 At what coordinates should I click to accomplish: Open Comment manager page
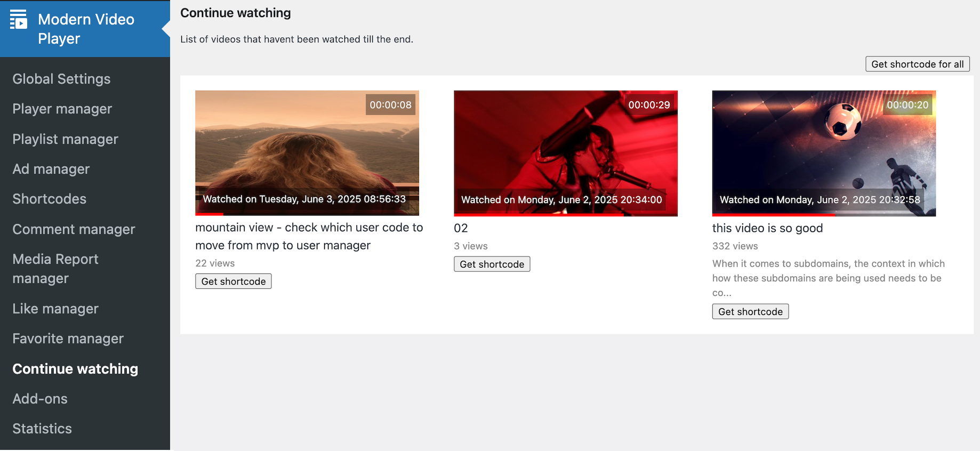click(74, 229)
